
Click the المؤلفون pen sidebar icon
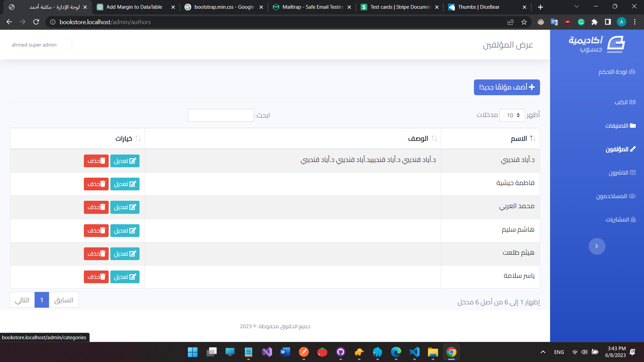(x=633, y=149)
